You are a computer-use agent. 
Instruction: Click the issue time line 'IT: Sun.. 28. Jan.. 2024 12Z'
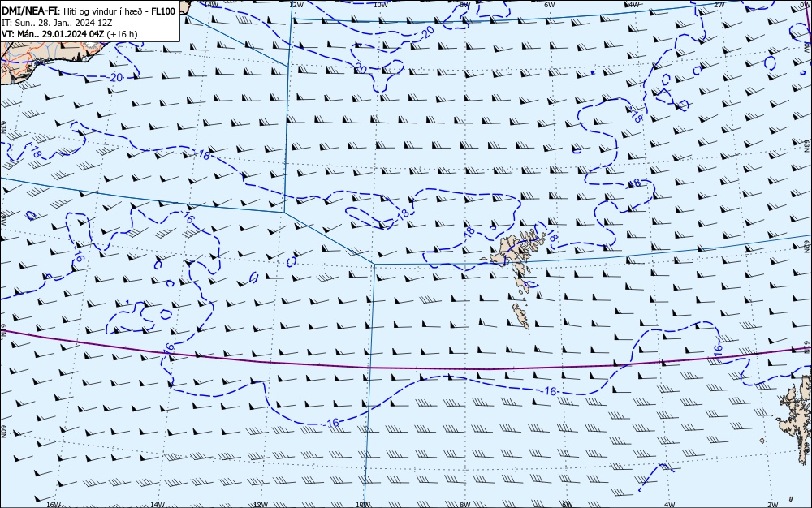point(57,23)
